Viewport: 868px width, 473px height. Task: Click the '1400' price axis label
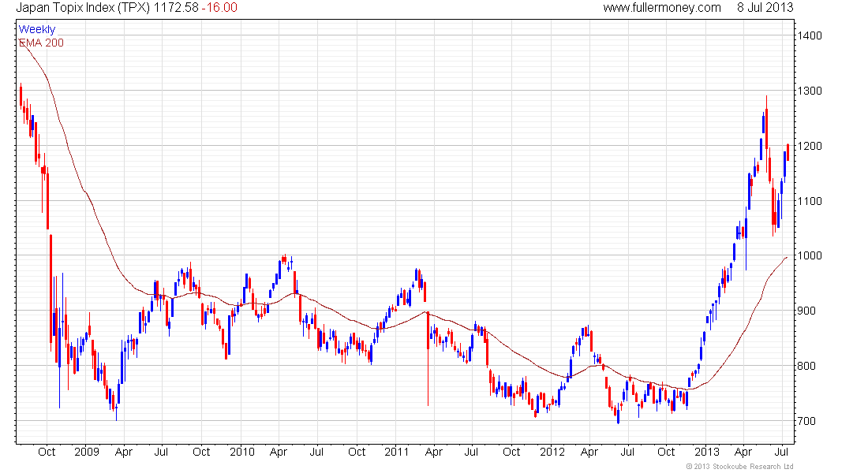point(810,36)
